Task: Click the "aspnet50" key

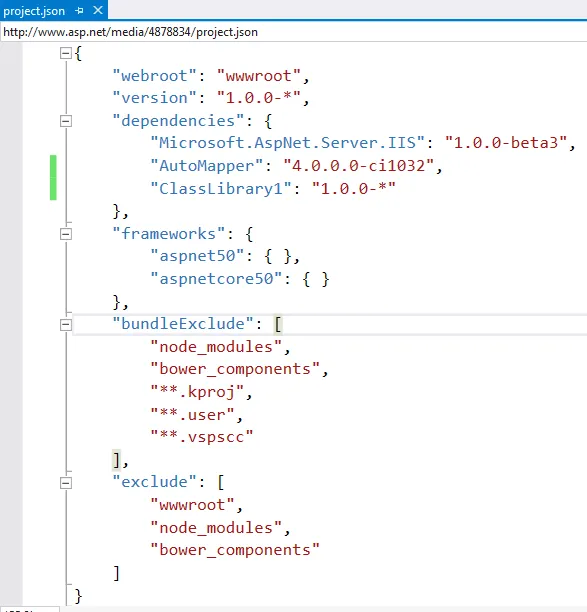Action: pos(197,256)
